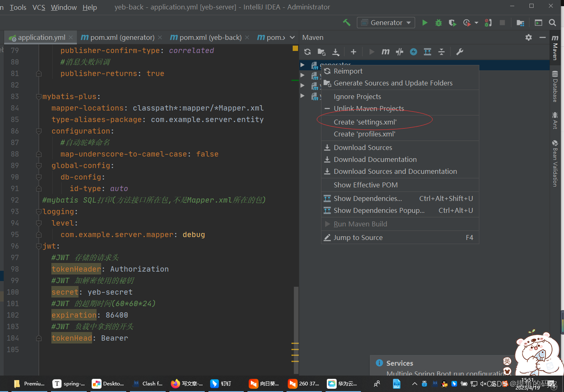This screenshot has width=564, height=392.
Task: Open Maven panel gear options
Action: [x=529, y=37]
